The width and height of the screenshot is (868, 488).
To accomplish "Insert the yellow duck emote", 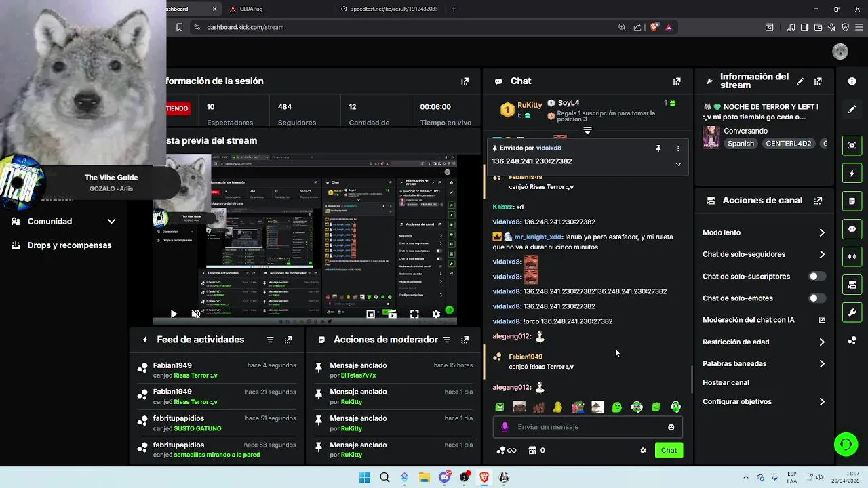I will pyautogui.click(x=557, y=407).
